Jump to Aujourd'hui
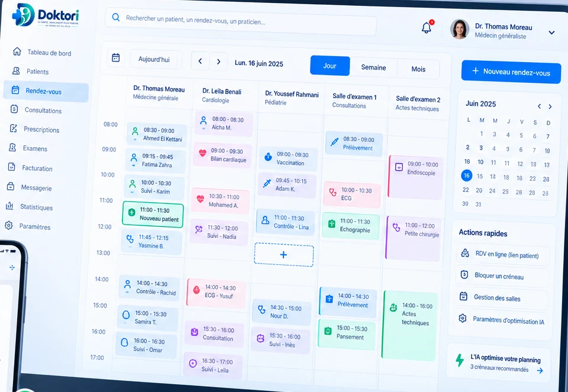The image size is (568, 392). (154, 59)
